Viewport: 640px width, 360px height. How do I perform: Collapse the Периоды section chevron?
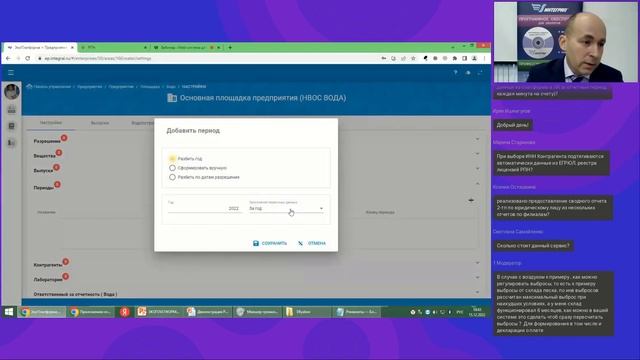tap(477, 184)
